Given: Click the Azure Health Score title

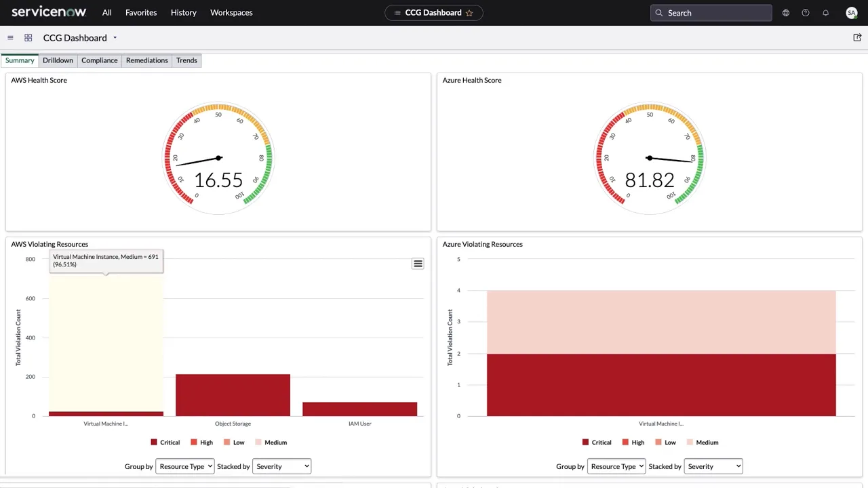Looking at the screenshot, I should click(x=472, y=80).
